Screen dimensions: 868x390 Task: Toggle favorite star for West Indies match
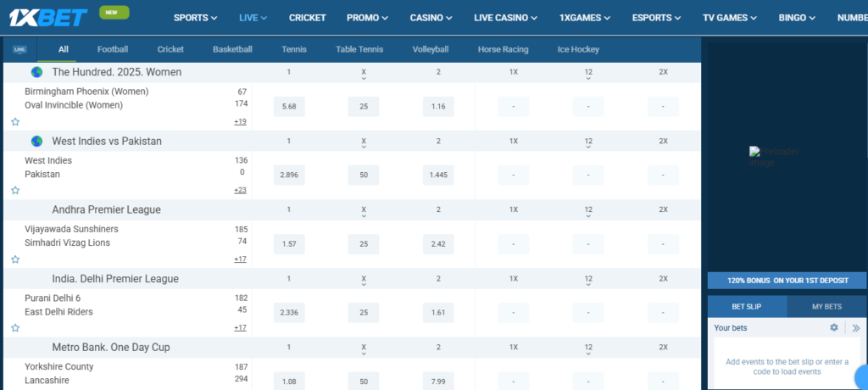coord(15,190)
